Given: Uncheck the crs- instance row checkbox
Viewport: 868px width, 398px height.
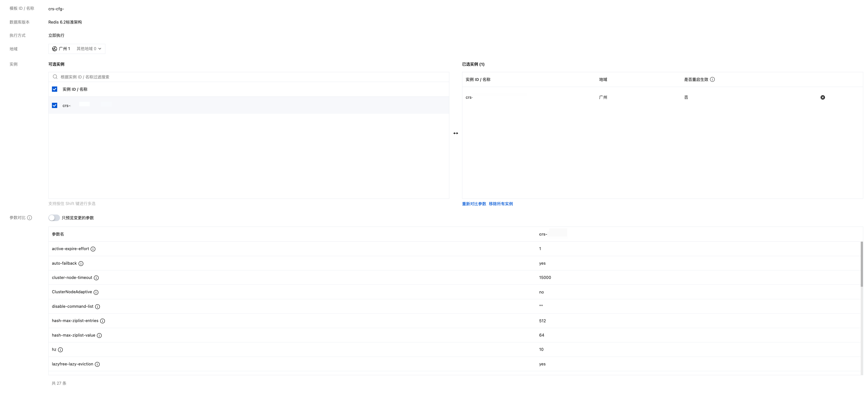Looking at the screenshot, I should pyautogui.click(x=55, y=106).
